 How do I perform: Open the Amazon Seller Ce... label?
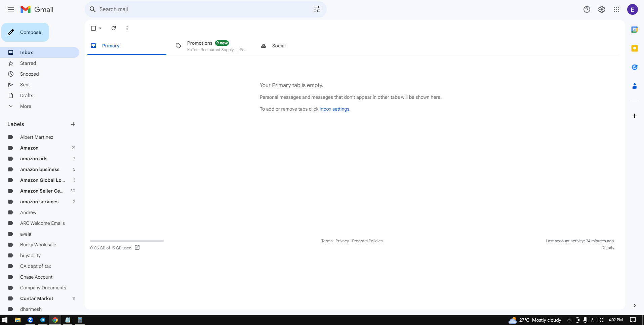[x=40, y=191]
